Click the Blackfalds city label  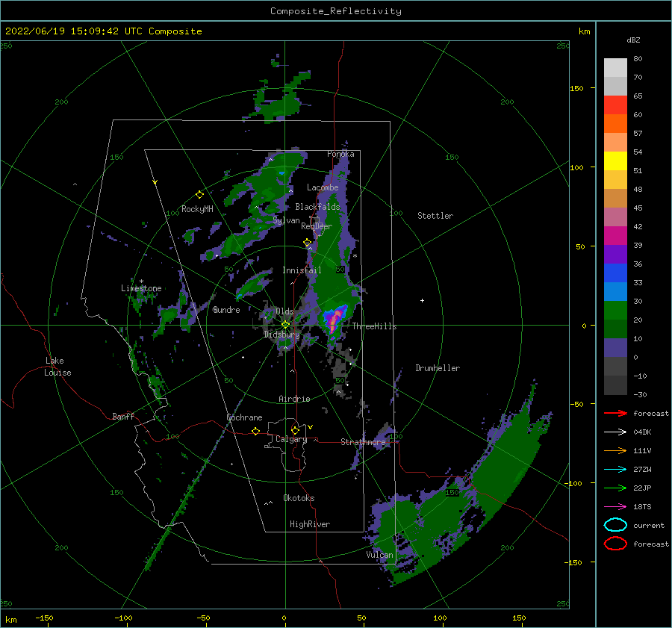(x=317, y=207)
